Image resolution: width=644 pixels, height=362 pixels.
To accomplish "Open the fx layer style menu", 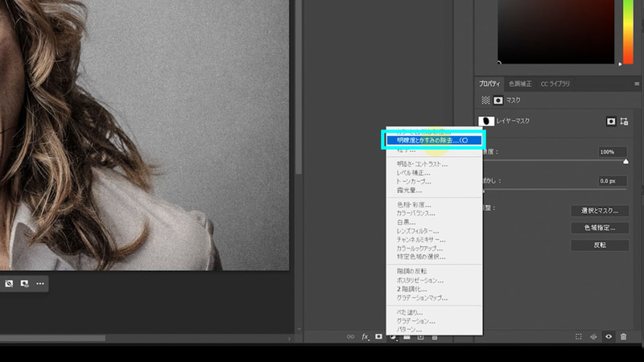I will point(365,336).
